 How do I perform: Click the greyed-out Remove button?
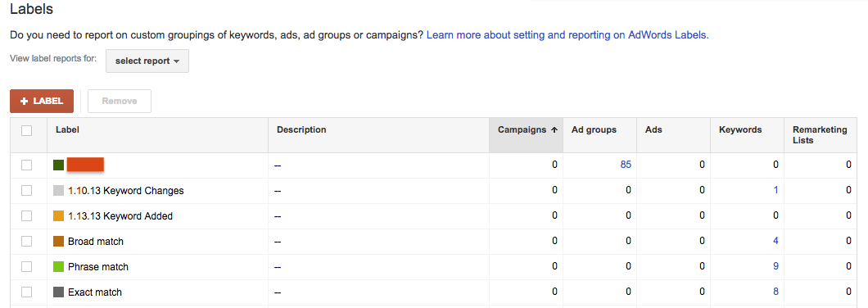[120, 102]
